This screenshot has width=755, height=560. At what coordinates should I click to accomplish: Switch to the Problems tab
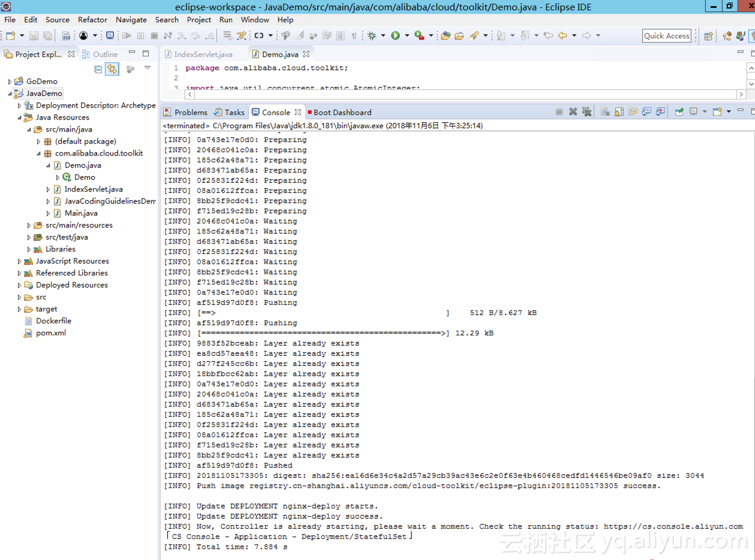186,112
